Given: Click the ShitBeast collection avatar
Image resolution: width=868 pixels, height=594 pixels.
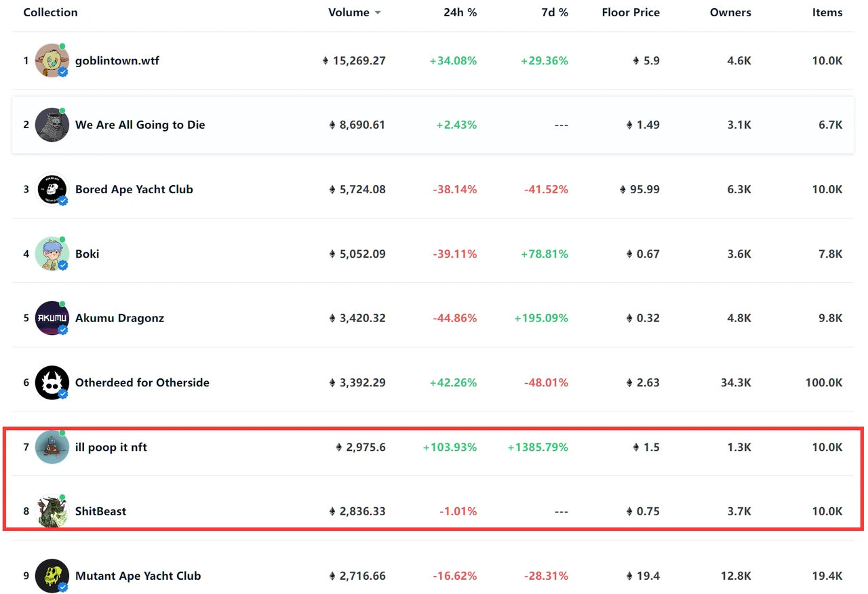Looking at the screenshot, I should (x=52, y=511).
